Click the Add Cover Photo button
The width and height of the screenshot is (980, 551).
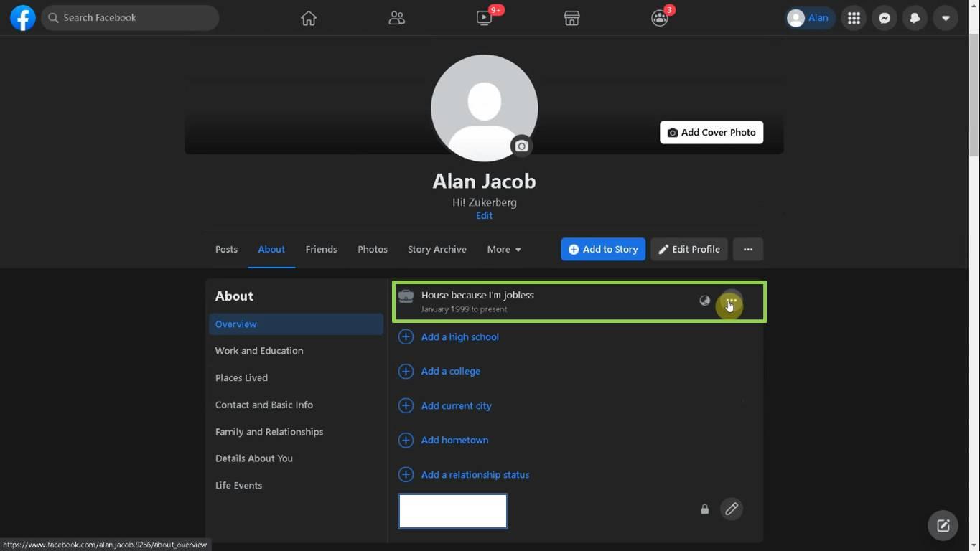tap(711, 132)
